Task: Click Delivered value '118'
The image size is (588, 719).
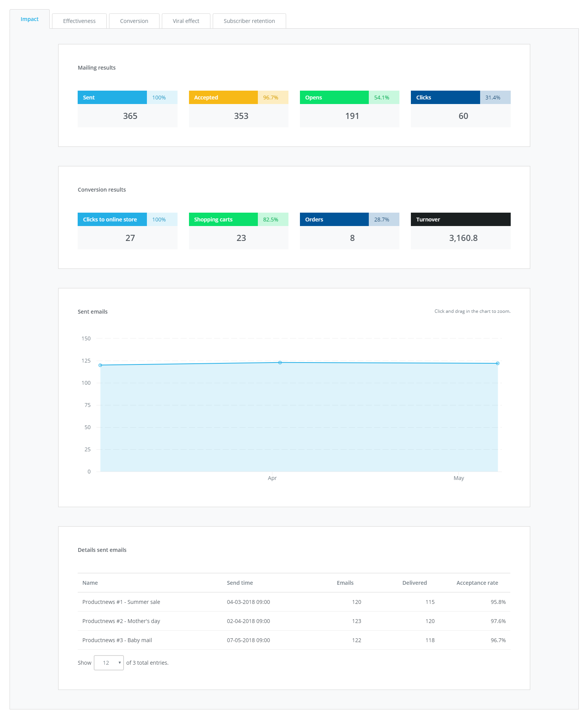Action: coord(430,640)
